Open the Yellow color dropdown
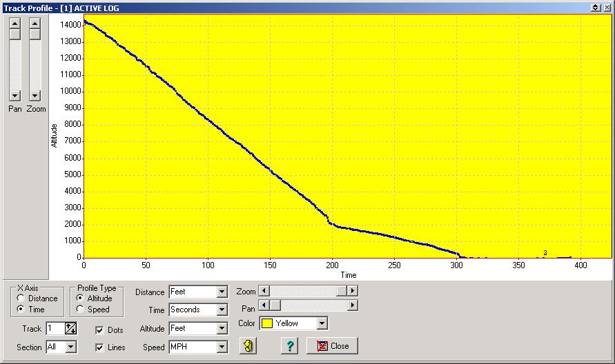 click(322, 323)
